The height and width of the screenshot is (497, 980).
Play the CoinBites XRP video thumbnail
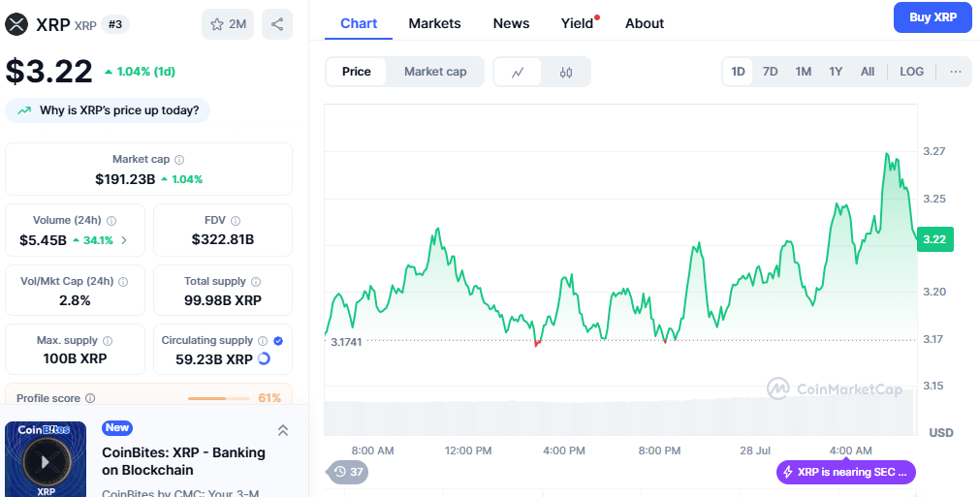tap(46, 462)
